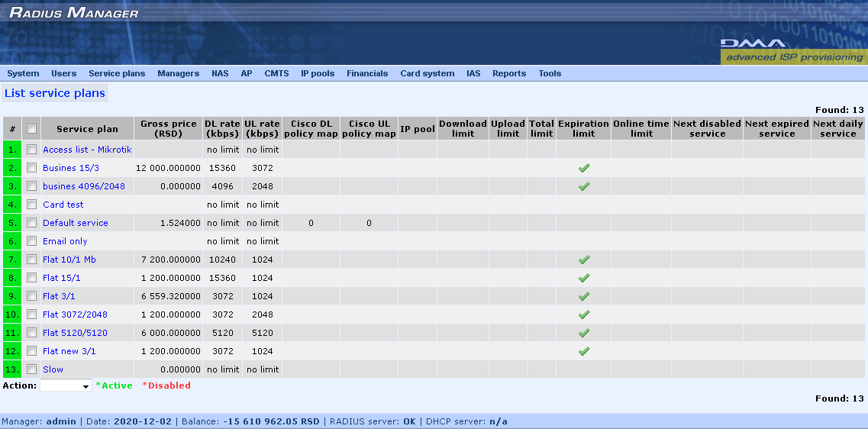This screenshot has height=429, width=868.
Task: Click the *Disabled legend text
Action: 166,385
